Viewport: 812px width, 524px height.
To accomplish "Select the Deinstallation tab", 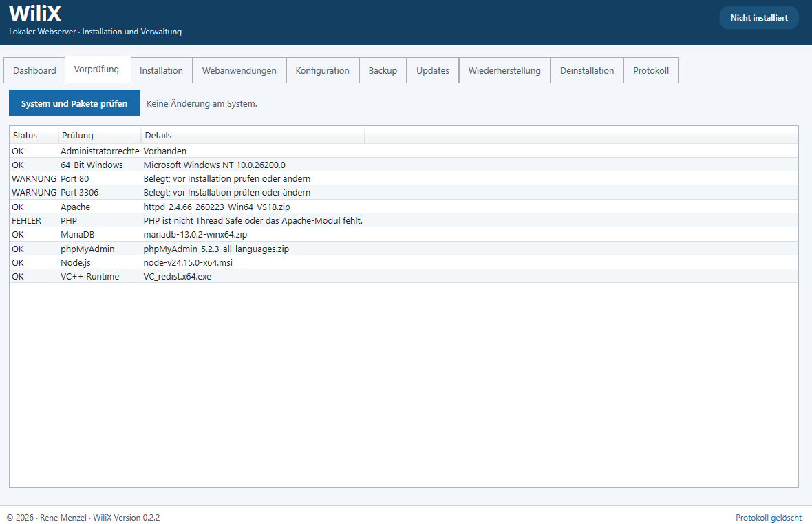I will (587, 70).
